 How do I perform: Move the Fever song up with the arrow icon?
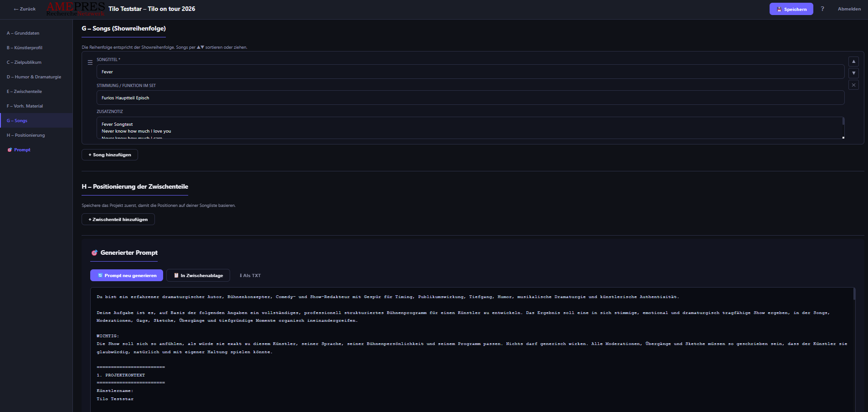pos(854,62)
